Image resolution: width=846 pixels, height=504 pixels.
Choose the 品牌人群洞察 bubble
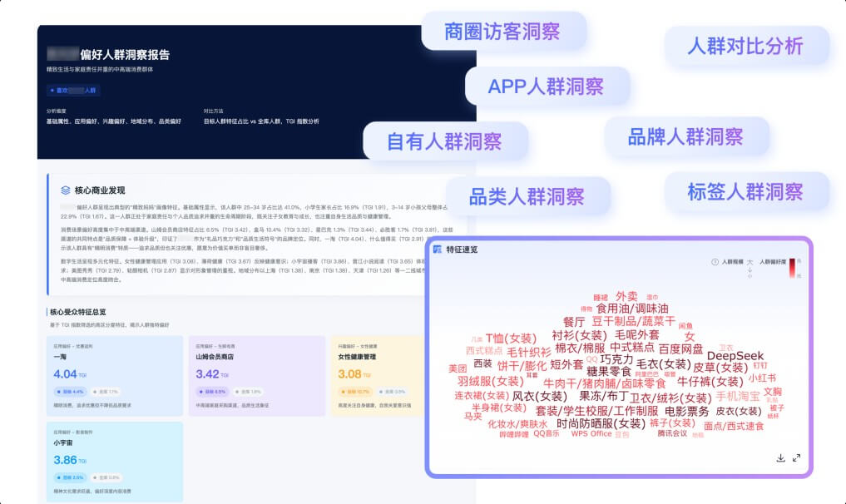coord(685,136)
